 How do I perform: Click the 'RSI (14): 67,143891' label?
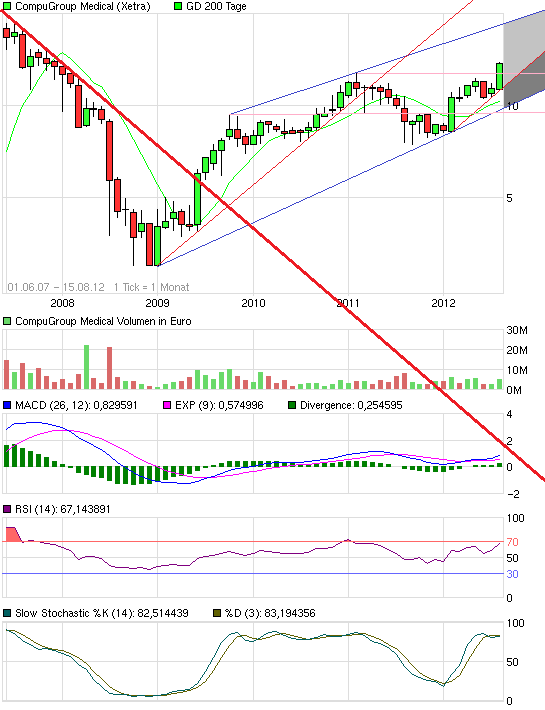pos(63,509)
